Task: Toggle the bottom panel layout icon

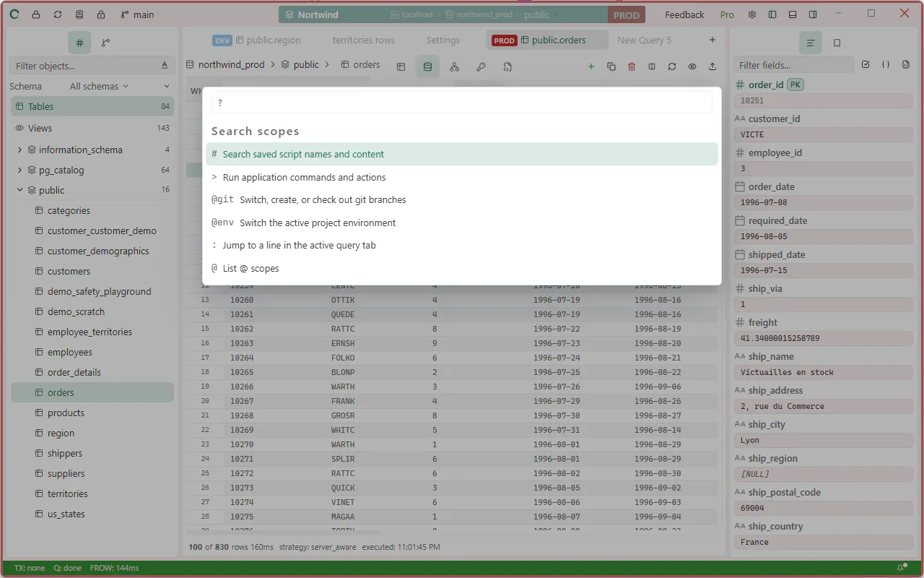Action: tap(793, 14)
